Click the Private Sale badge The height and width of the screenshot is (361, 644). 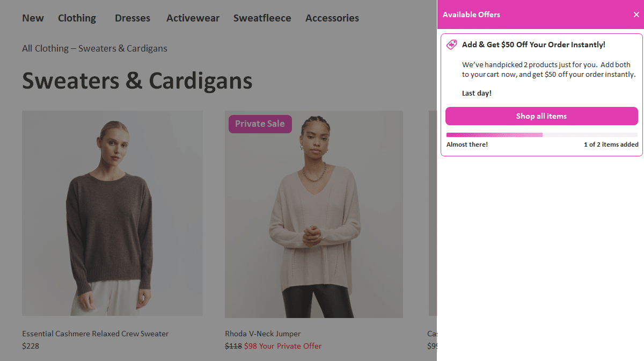coord(260,124)
